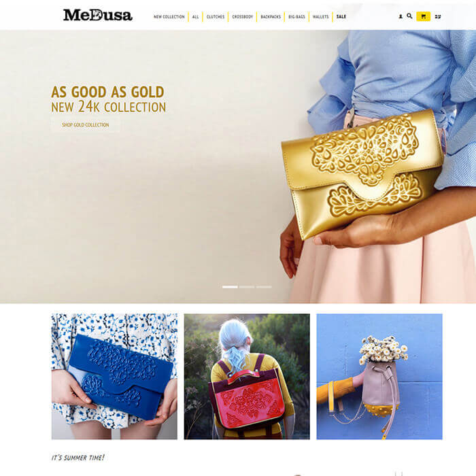Open the bucket bag with flowers thumbnail
Viewport: 476px width, 476px height.
(379, 377)
